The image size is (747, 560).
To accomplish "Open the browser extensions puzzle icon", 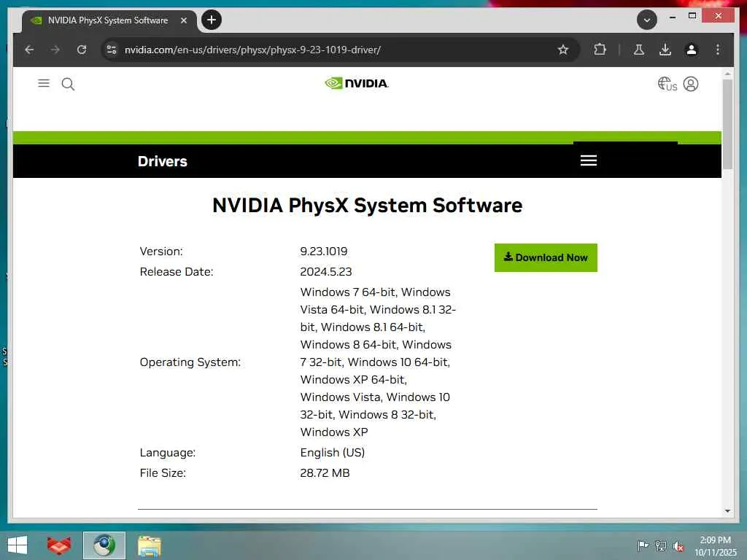I will pos(600,50).
